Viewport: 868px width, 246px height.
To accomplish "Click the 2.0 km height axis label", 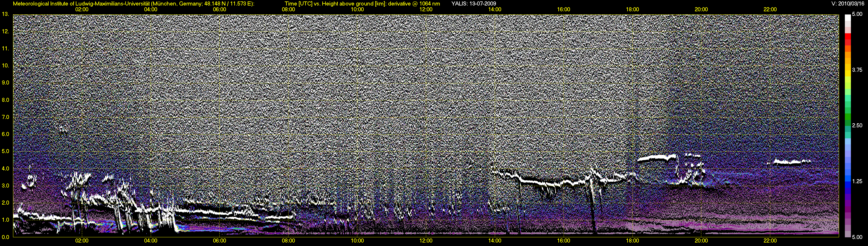I will tap(5, 203).
